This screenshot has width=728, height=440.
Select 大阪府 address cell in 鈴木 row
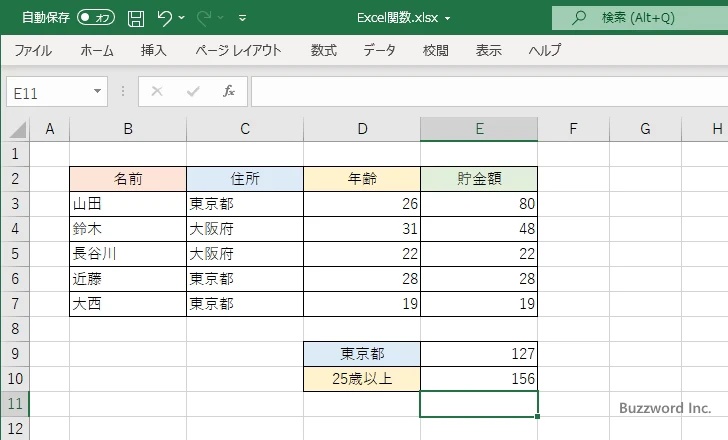point(245,229)
